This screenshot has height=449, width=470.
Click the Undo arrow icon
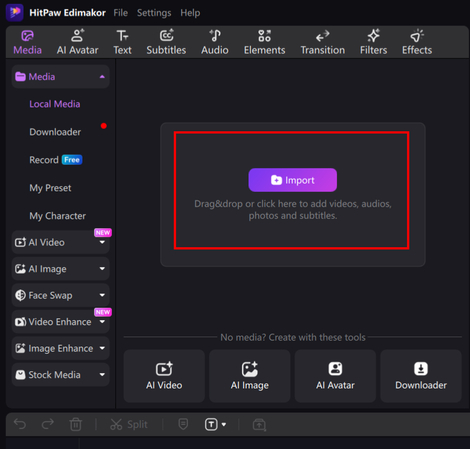click(x=20, y=424)
